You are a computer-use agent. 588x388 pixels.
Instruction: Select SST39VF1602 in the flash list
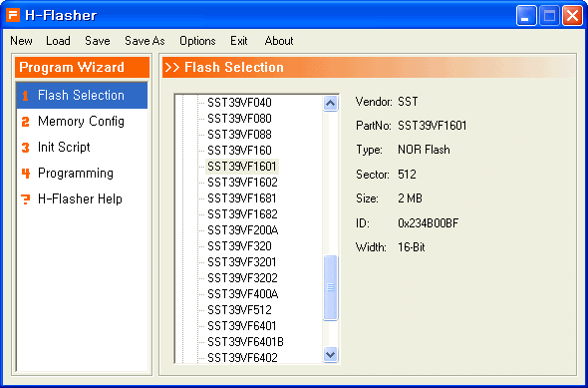click(x=242, y=183)
